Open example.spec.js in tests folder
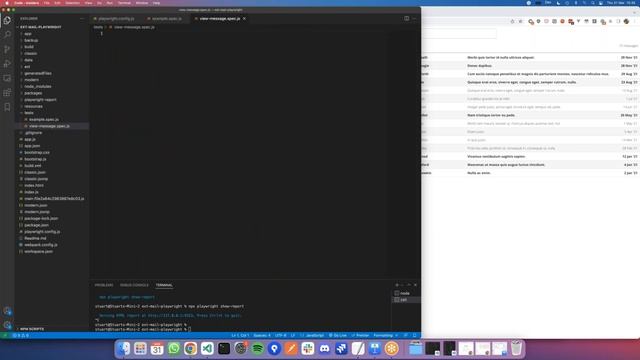Screen dimensions: 640x360 pos(44,120)
